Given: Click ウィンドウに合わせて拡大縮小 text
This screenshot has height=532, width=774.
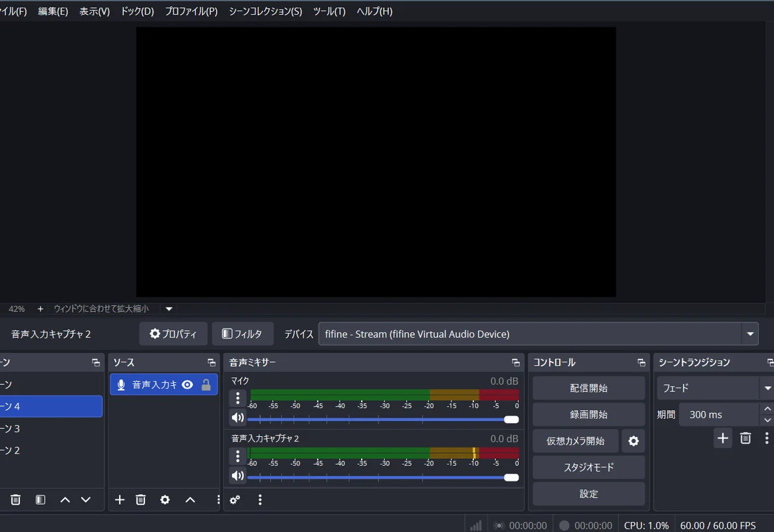Looking at the screenshot, I should (x=101, y=309).
